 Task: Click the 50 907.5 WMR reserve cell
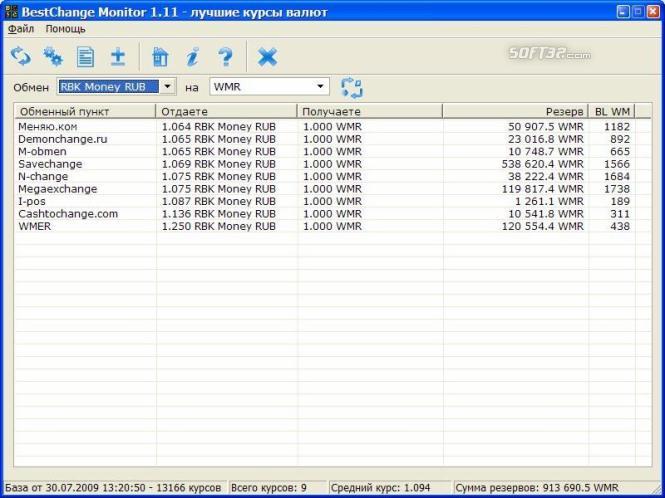click(x=546, y=126)
